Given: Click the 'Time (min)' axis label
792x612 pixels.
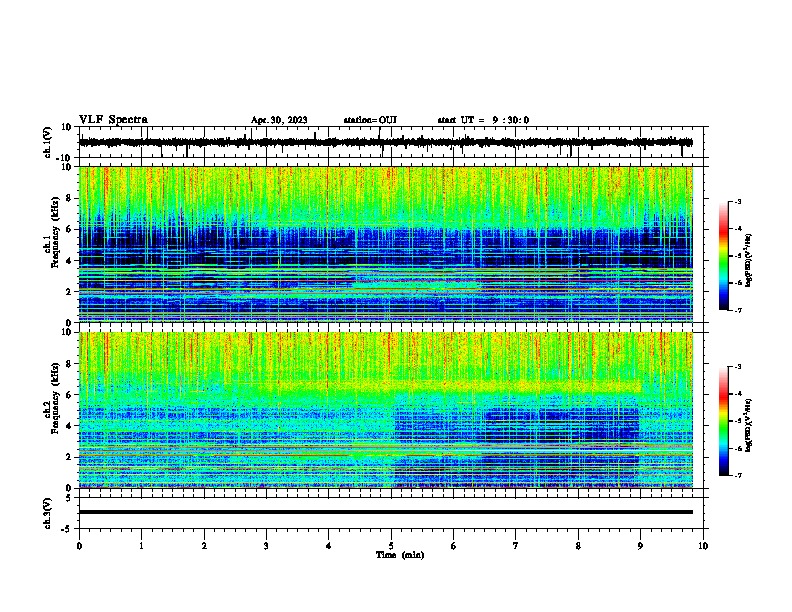Looking at the screenshot, I should point(400,555).
